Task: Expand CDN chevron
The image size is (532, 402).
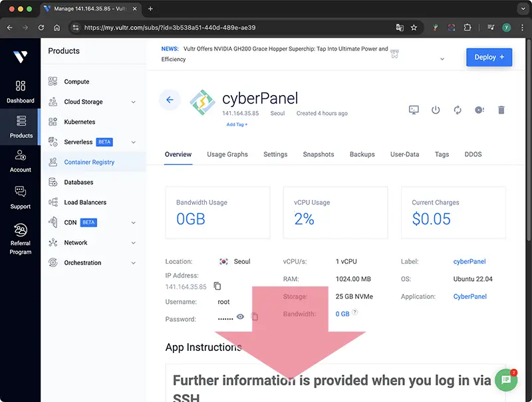Action: (x=134, y=223)
